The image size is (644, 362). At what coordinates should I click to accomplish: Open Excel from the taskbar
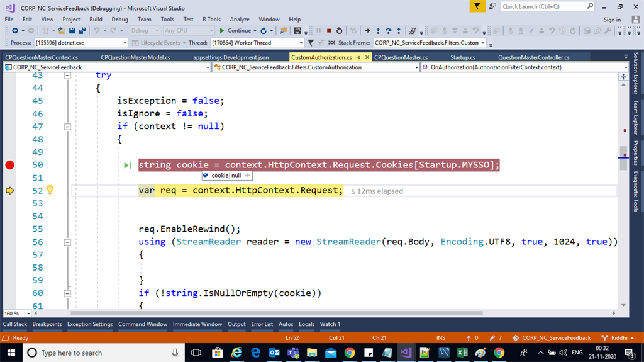[x=462, y=353]
